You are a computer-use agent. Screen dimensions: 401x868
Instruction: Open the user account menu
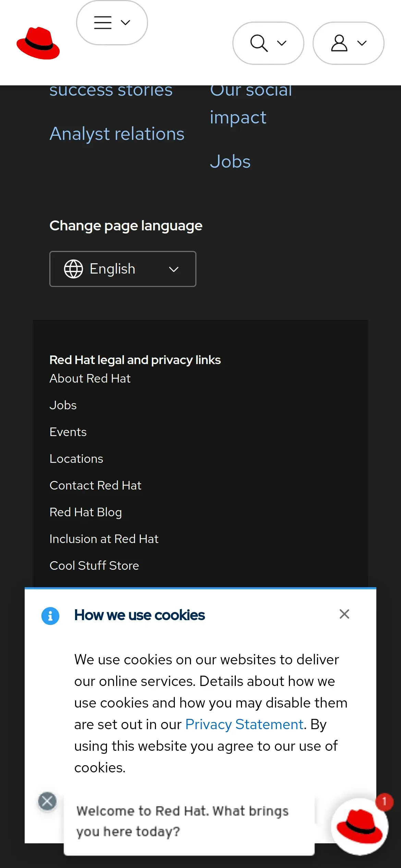pyautogui.click(x=349, y=43)
